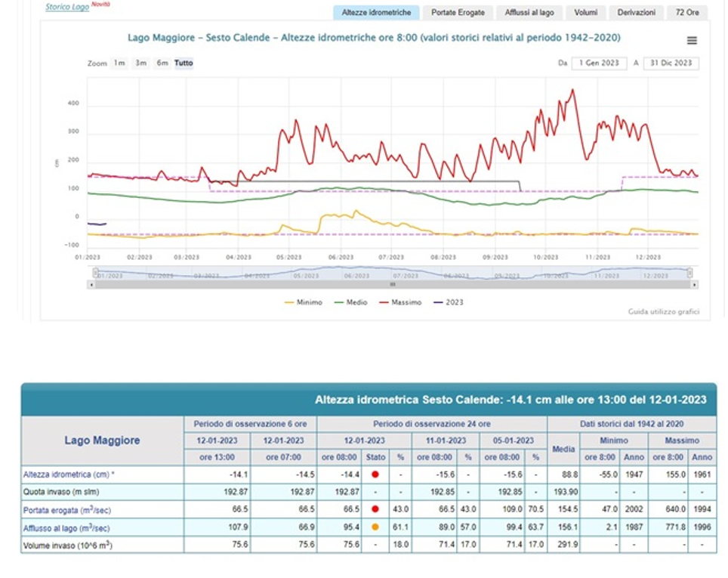Click the Da start date field
Screen dimensions: 728x578
coord(599,63)
